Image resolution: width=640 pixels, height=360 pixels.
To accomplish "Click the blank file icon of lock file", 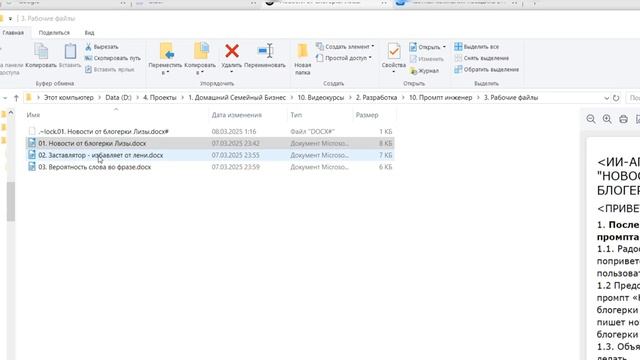I will point(32,131).
